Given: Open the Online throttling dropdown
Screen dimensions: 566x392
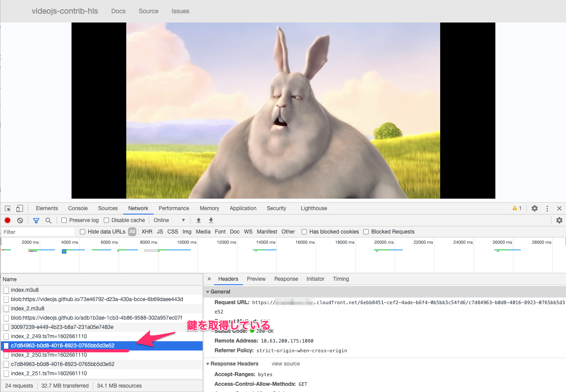Looking at the screenshot, I should point(169,220).
